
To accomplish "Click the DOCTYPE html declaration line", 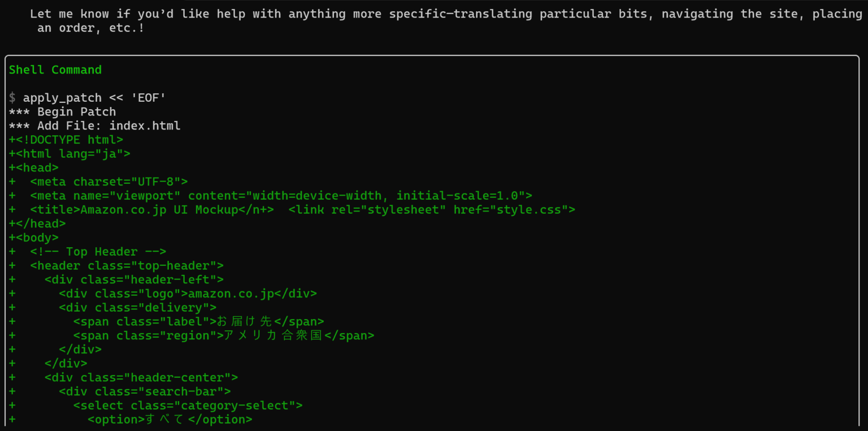I will 69,140.
